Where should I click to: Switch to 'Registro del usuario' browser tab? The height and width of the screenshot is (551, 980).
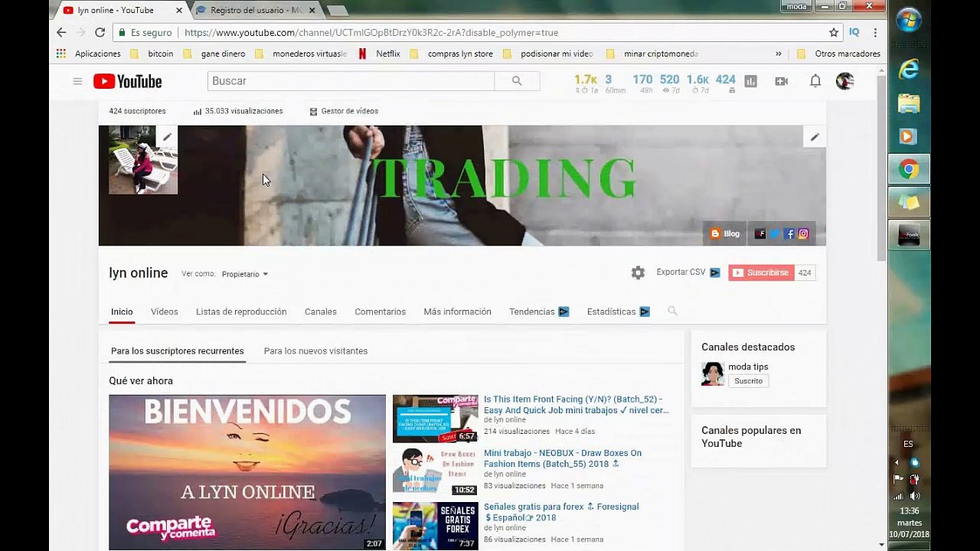tap(256, 10)
